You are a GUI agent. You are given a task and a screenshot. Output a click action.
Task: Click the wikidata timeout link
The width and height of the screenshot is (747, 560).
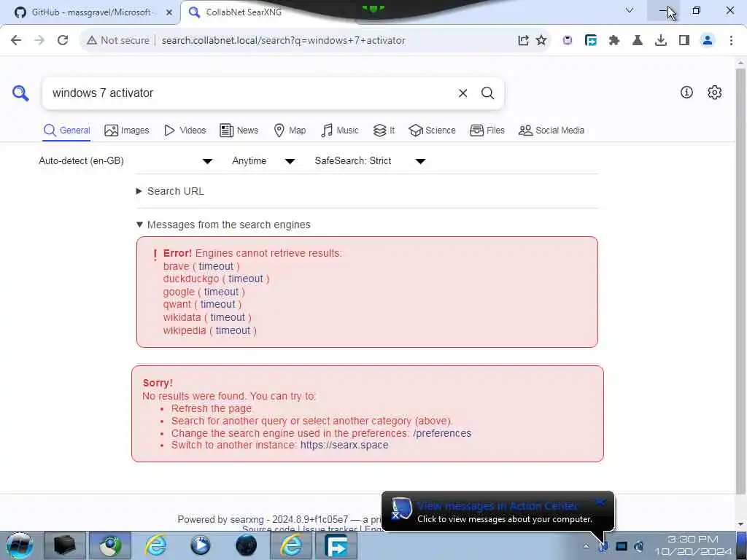(x=228, y=318)
